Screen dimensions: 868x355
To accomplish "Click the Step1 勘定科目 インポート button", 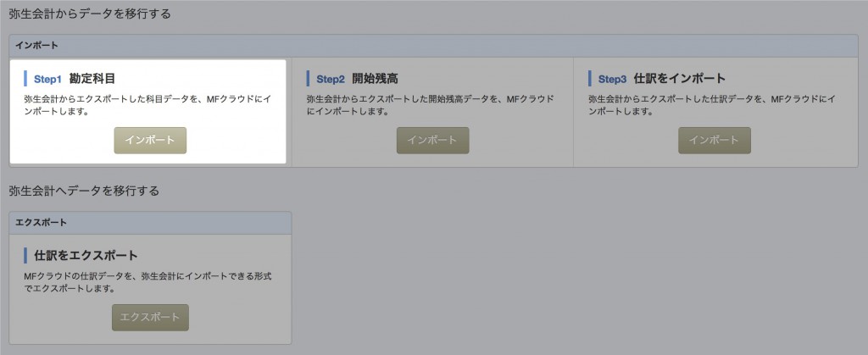I will [x=150, y=141].
